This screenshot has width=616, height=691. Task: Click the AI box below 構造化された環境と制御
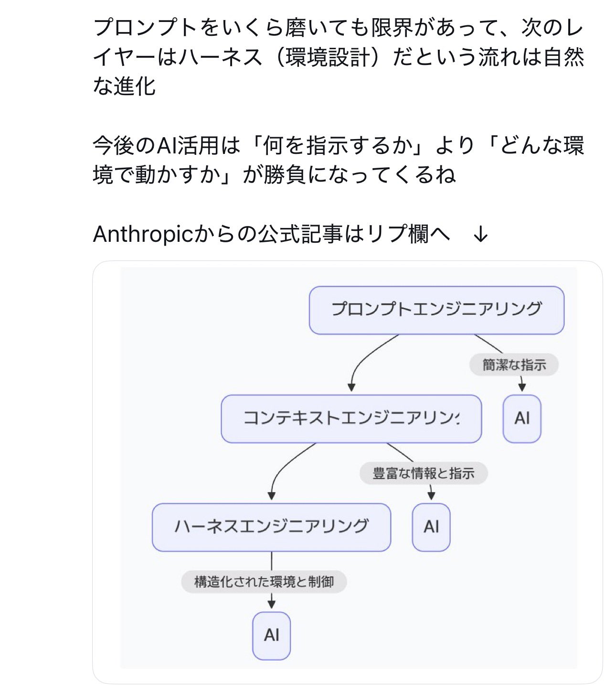271,636
